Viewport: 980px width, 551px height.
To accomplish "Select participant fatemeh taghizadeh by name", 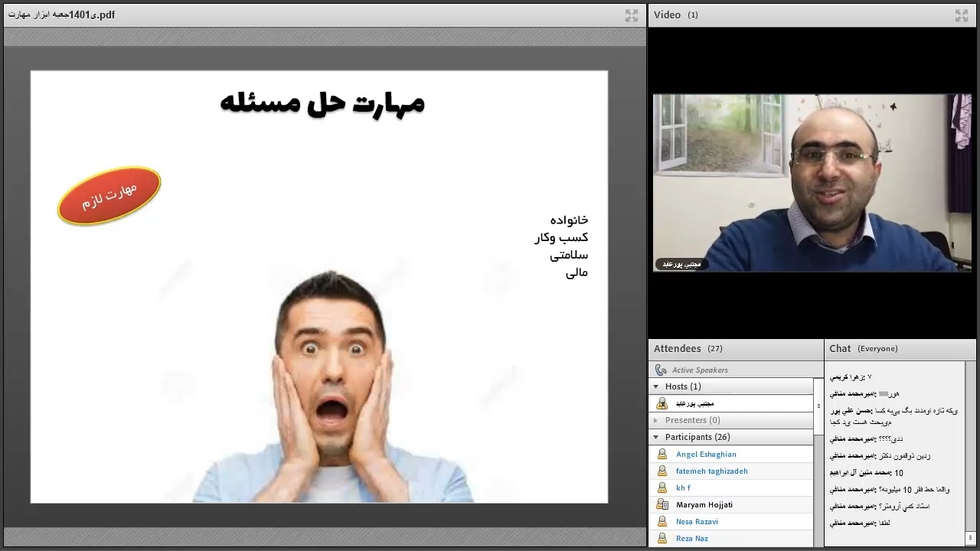I will (x=711, y=471).
